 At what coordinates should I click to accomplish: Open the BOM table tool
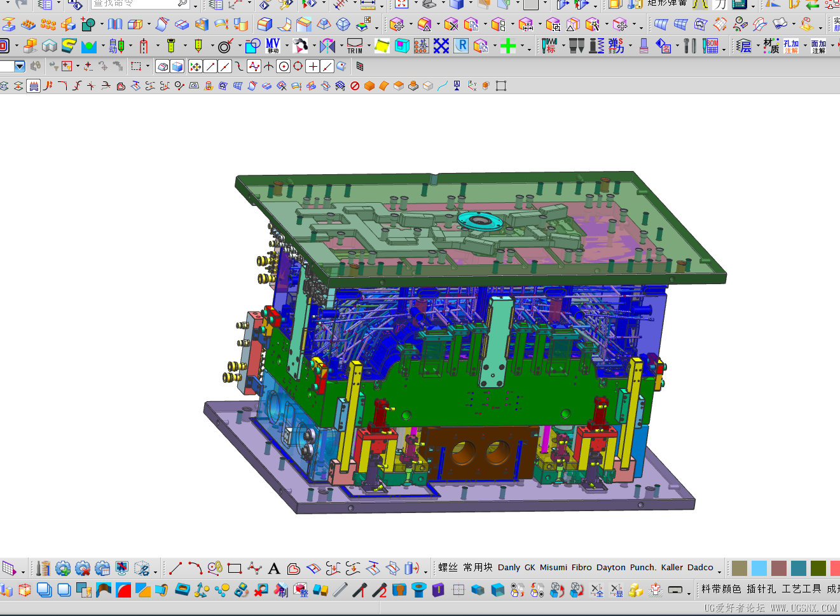pyautogui.click(x=711, y=46)
